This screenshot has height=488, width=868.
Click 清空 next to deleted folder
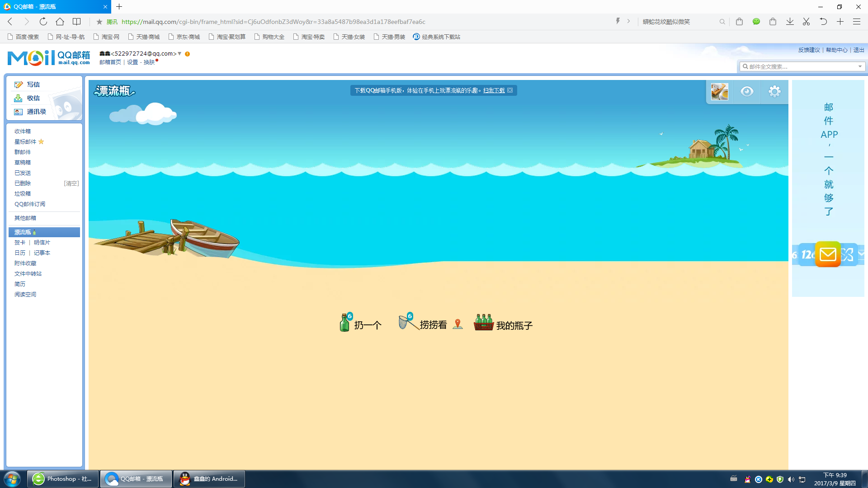[71, 183]
